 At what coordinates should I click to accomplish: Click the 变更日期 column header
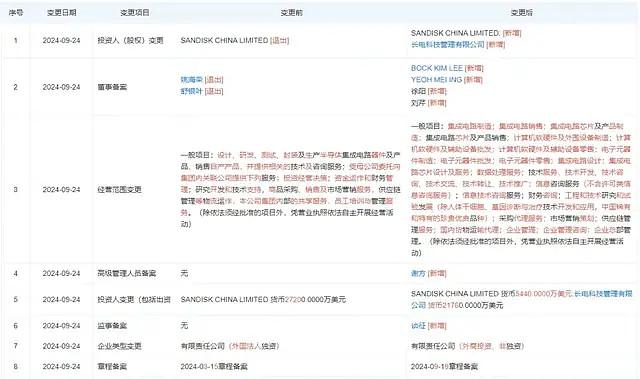coord(62,13)
